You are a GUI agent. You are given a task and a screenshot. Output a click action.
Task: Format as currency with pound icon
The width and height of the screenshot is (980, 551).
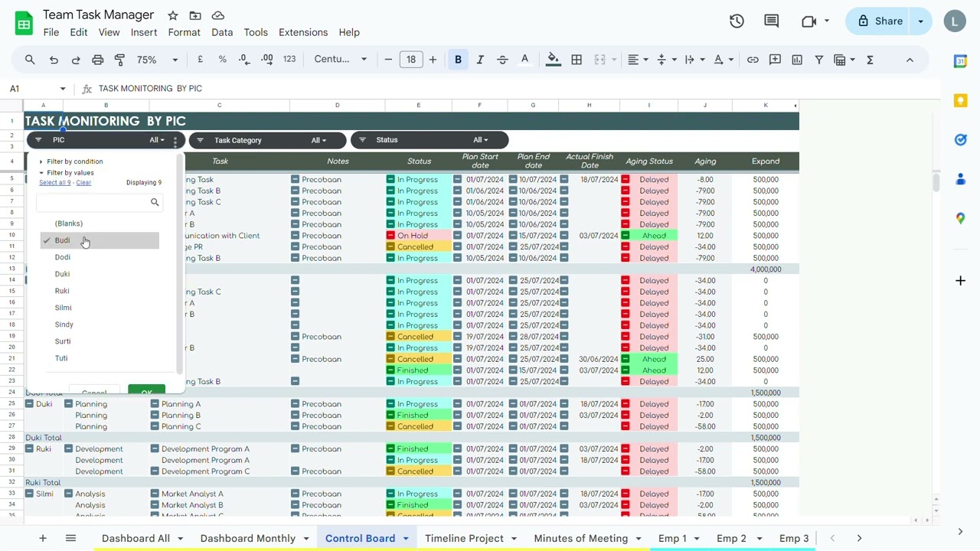(x=201, y=60)
